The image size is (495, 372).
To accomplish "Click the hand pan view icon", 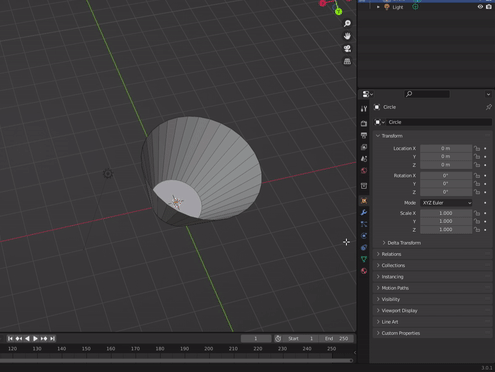I will click(x=347, y=36).
